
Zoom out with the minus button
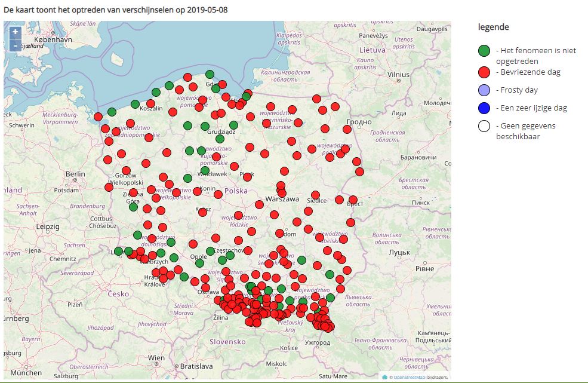pos(15,45)
